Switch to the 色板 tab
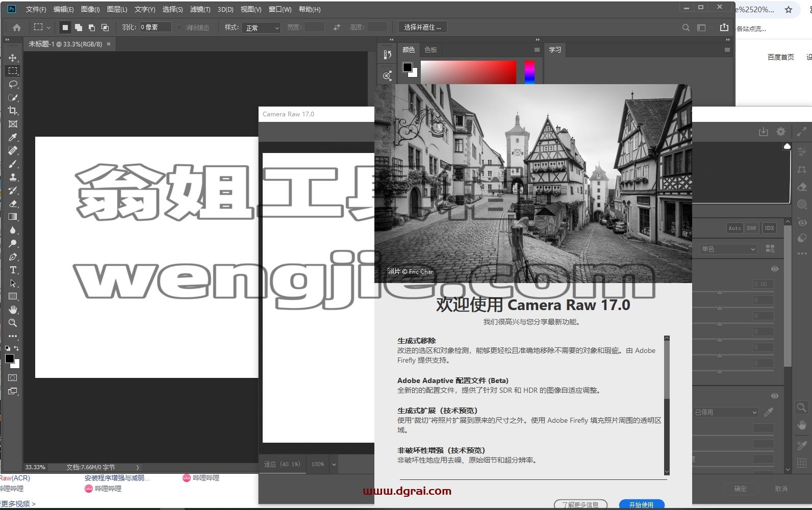812x510 pixels. click(x=430, y=49)
